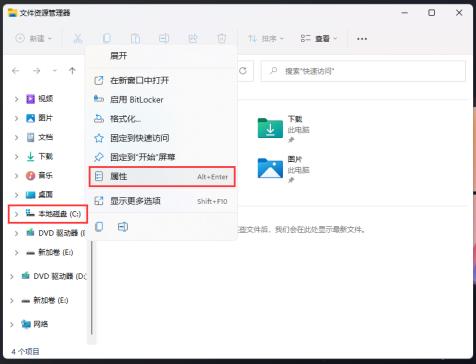Image resolution: width=476 pixels, height=364 pixels.
Task: Expand the chevron next to 视频
Action: point(16,99)
